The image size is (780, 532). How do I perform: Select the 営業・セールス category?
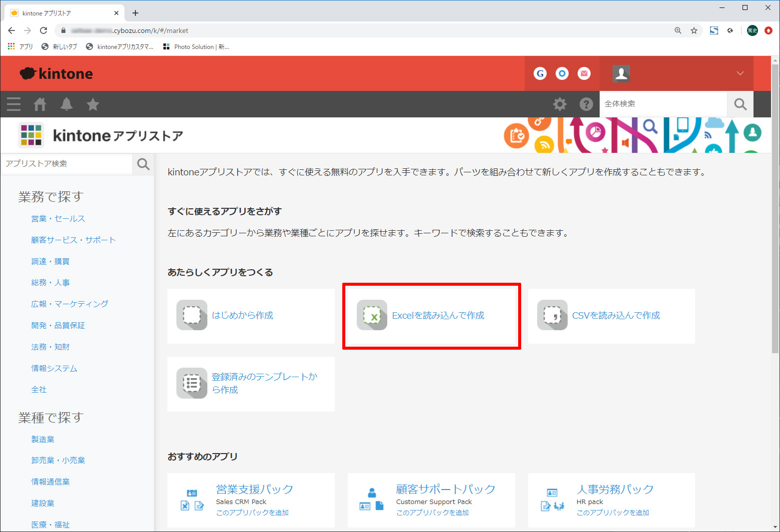coord(58,218)
